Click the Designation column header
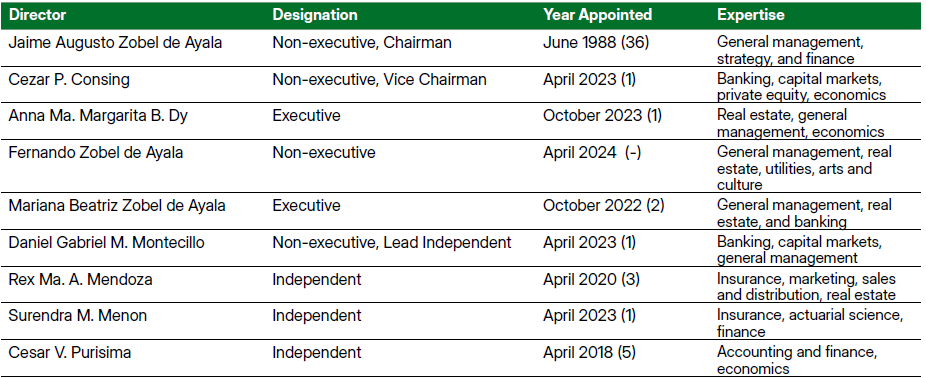This screenshot has height=378, width=926. (x=315, y=15)
